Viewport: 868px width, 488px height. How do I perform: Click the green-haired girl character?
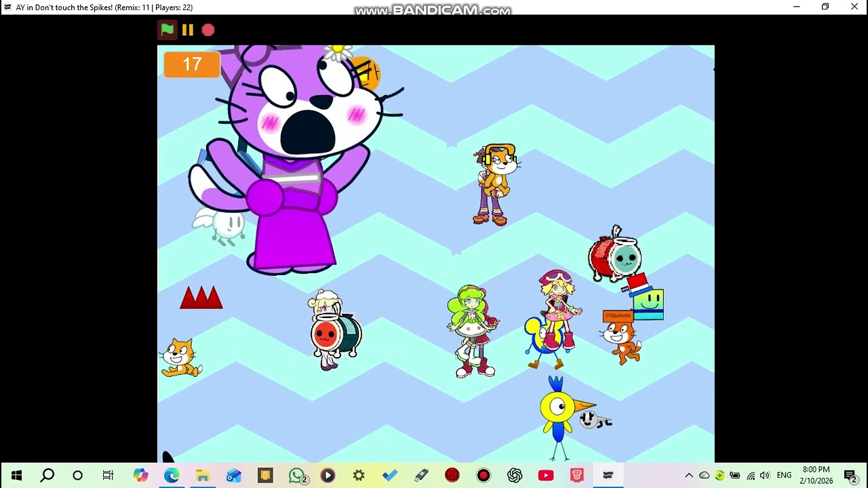(x=473, y=331)
